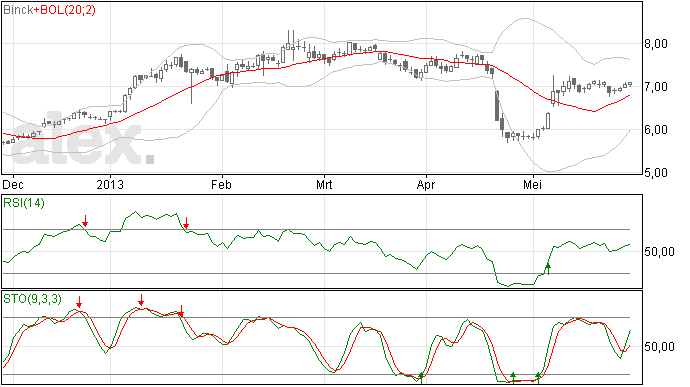This screenshot has height=387, width=690.
Task: Click the Feb month label on the axis
Action: (221, 184)
